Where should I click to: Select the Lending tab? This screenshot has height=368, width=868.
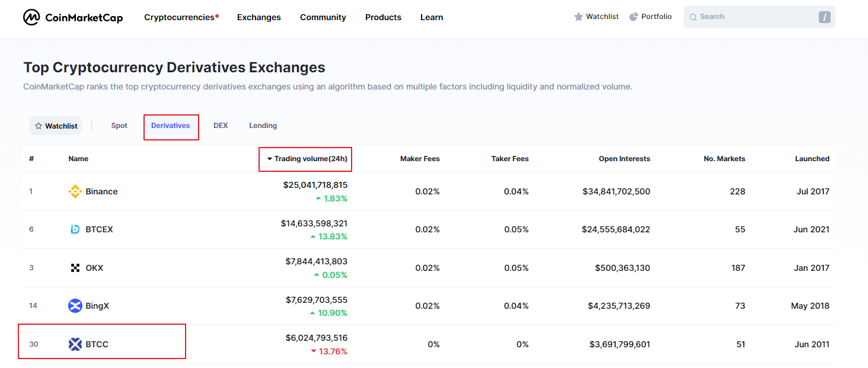click(263, 126)
